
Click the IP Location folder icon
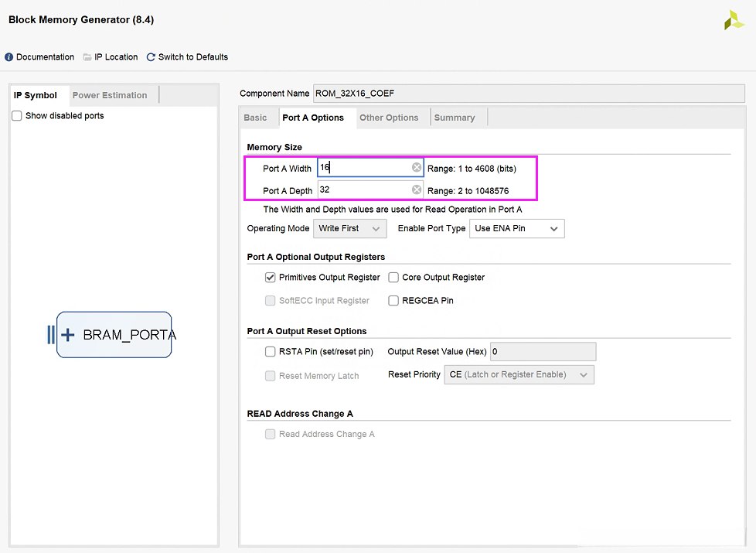(x=87, y=57)
